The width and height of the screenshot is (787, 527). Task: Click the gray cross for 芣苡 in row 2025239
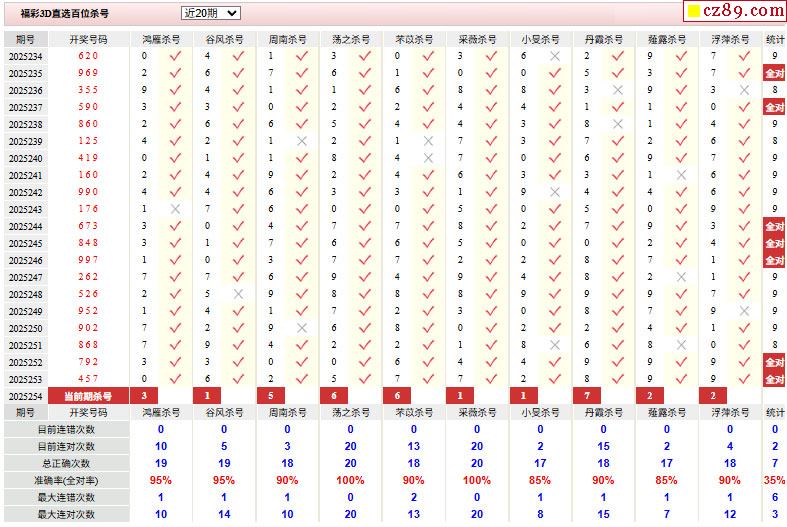[x=428, y=141]
